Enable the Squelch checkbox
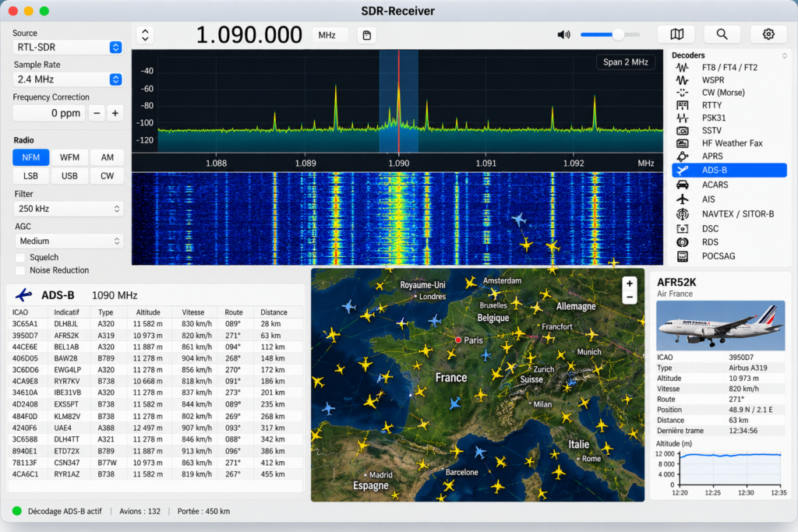This screenshot has width=798, height=532. point(20,257)
